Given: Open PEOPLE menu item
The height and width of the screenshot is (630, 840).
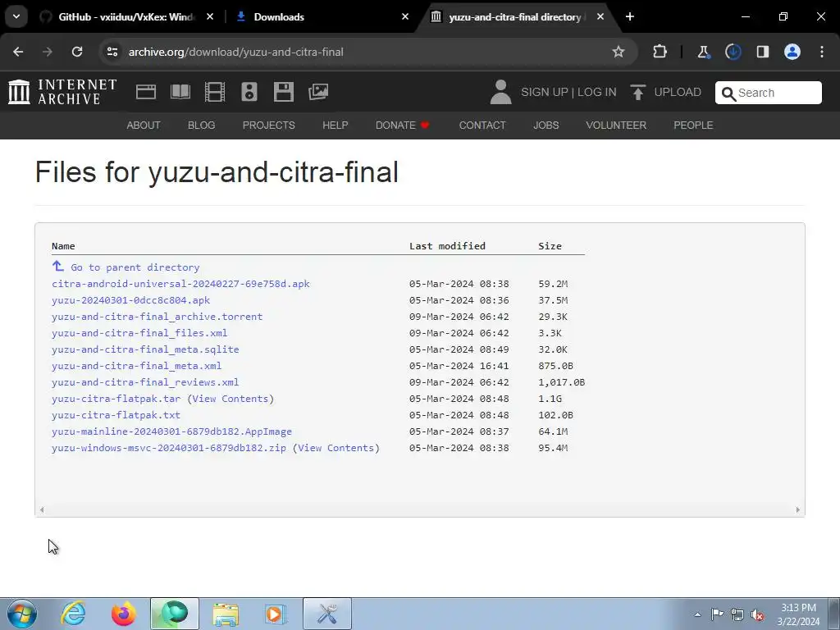Looking at the screenshot, I should point(693,126).
